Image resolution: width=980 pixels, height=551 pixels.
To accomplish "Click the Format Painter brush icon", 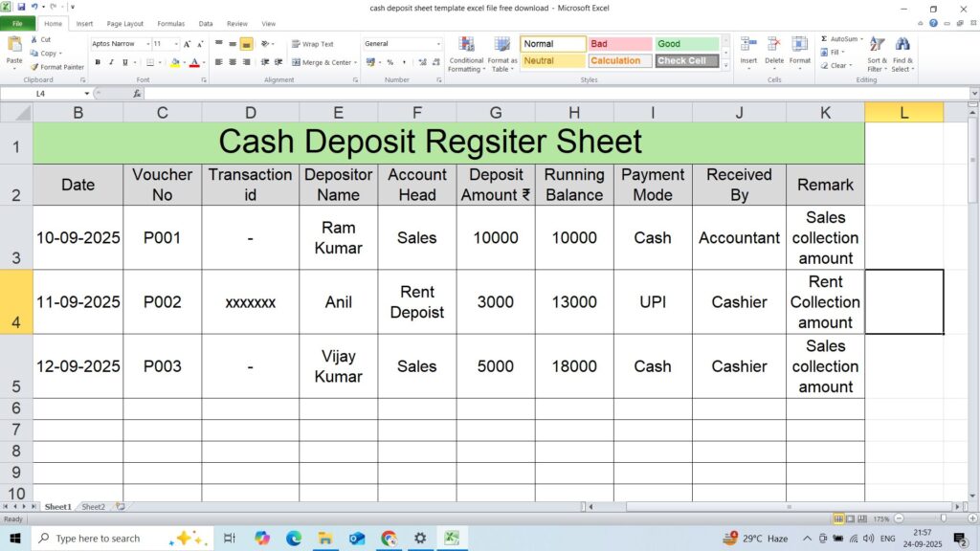I will click(34, 67).
